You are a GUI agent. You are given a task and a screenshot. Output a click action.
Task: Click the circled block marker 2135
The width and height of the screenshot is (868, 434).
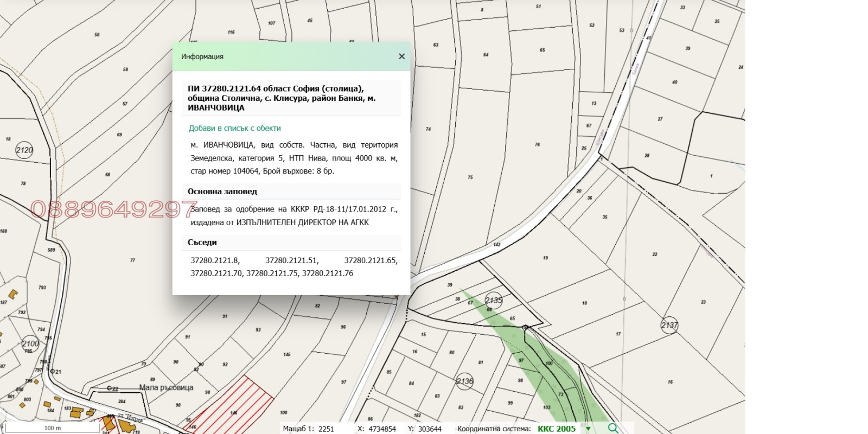coord(494,300)
